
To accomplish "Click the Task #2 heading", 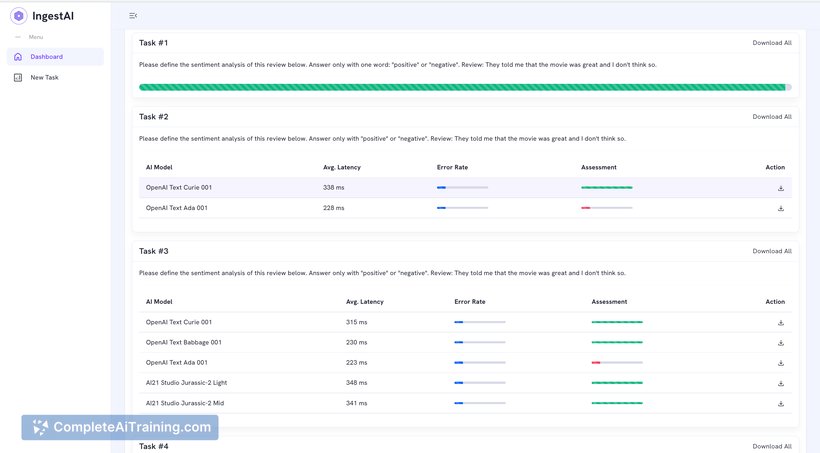I will (154, 117).
